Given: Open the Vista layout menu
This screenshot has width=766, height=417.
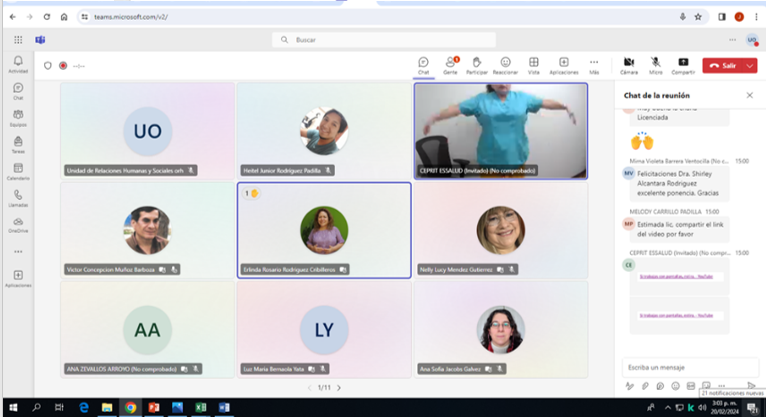Looking at the screenshot, I should click(x=533, y=65).
